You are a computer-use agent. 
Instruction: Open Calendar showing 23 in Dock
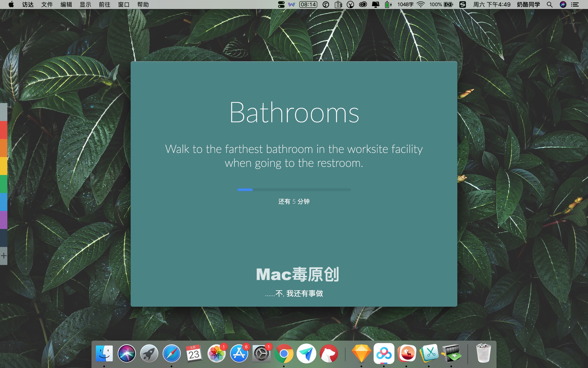(x=194, y=353)
